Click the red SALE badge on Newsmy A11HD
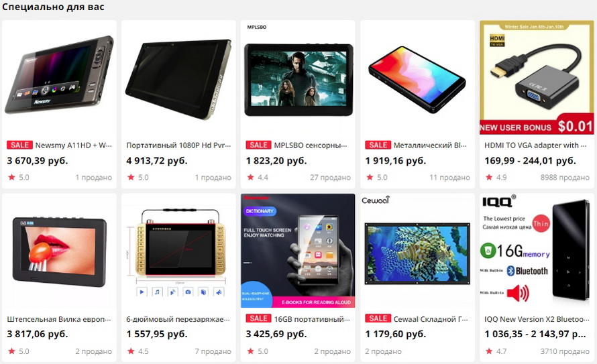 click(19, 145)
